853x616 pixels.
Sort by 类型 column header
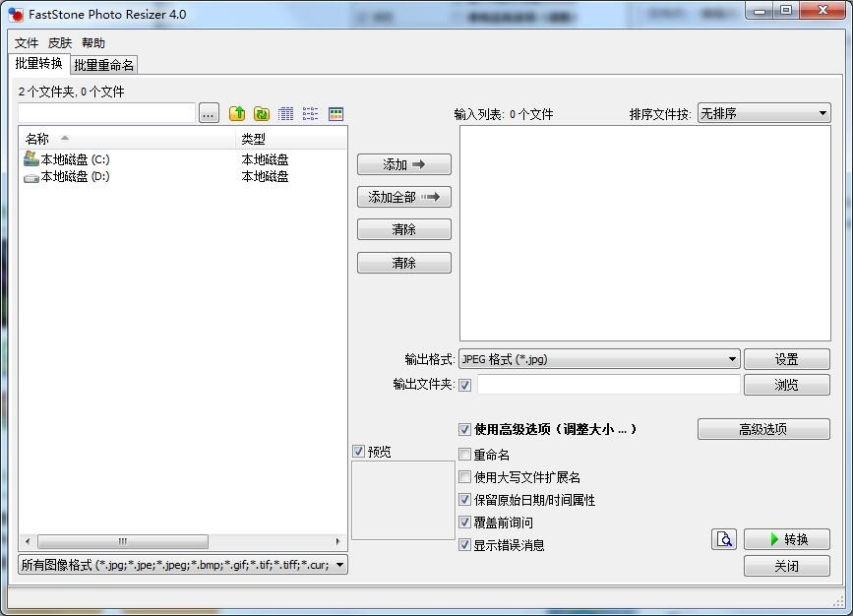291,139
